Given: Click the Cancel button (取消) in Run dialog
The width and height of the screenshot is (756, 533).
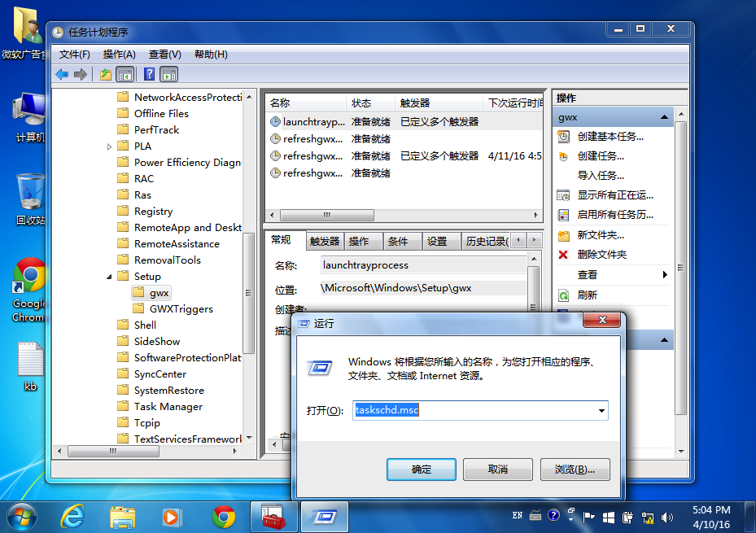Looking at the screenshot, I should 497,470.
